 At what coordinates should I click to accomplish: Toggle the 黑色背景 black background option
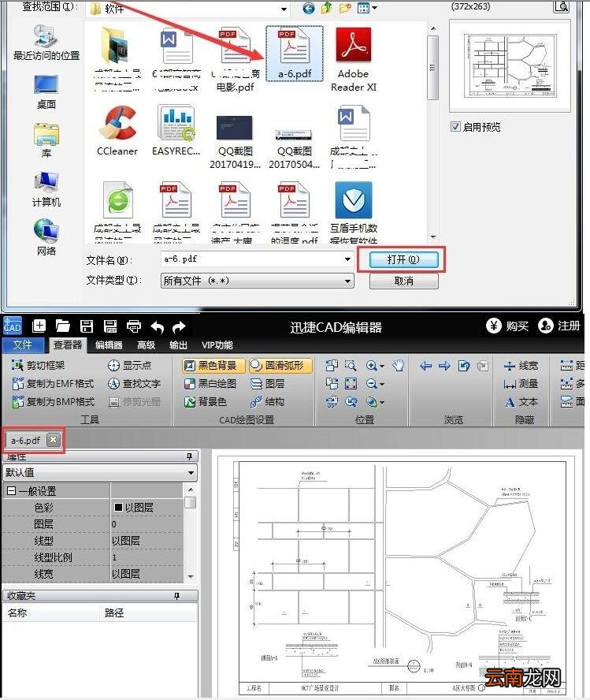coord(213,366)
